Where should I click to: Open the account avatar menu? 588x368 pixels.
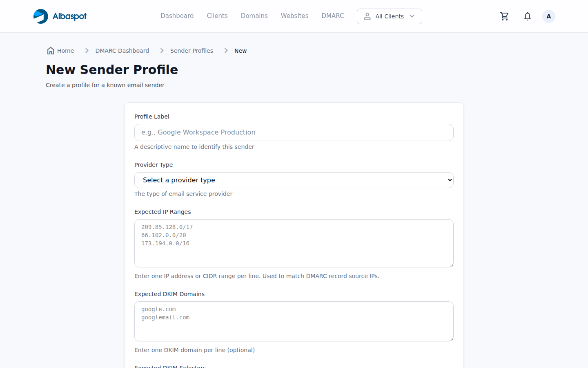(x=548, y=16)
